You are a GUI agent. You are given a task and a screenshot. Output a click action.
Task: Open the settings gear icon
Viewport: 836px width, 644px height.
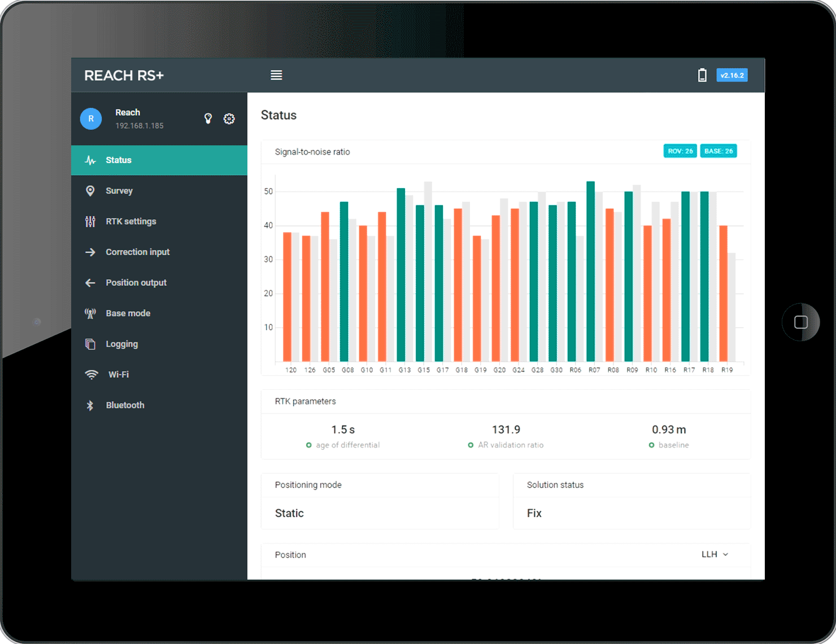point(229,119)
